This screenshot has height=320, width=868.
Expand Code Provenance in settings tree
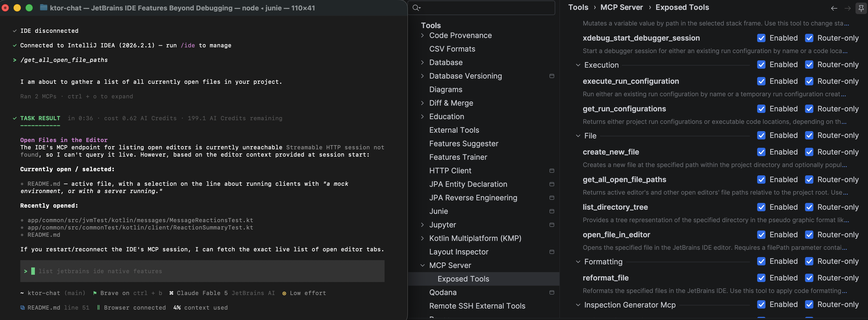tap(423, 35)
